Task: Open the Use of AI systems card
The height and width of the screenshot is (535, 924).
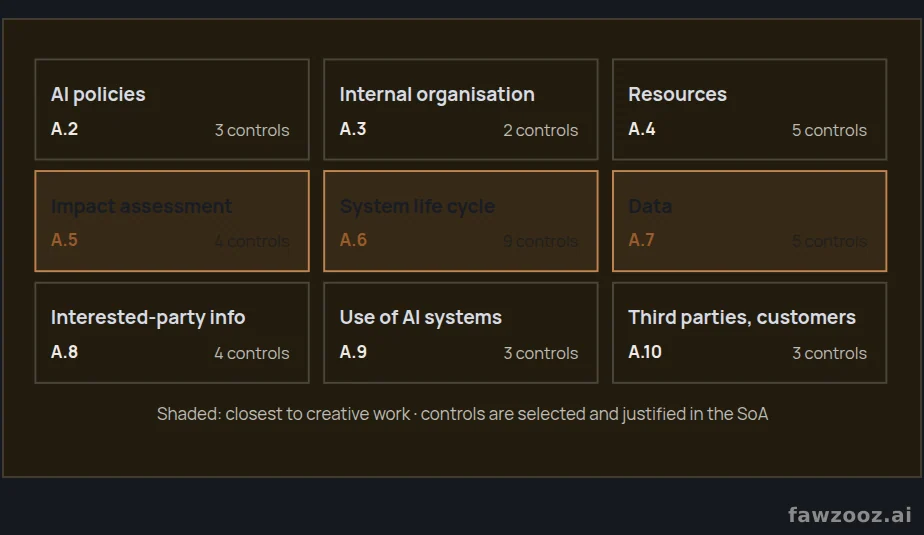Action: [x=461, y=333]
